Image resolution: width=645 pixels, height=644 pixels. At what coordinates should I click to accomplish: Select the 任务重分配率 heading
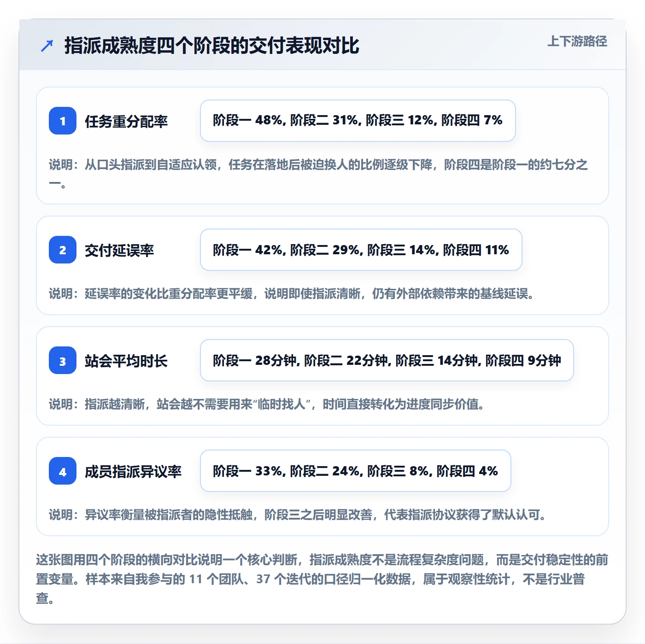pyautogui.click(x=126, y=121)
